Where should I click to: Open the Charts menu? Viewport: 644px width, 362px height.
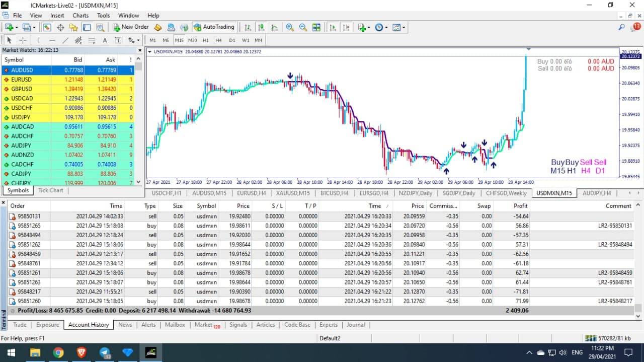pos(80,16)
